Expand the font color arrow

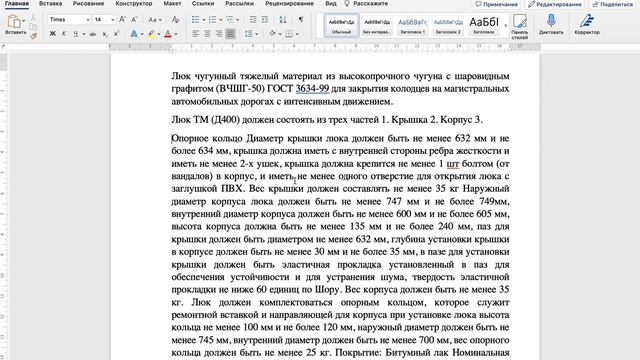click(176, 34)
